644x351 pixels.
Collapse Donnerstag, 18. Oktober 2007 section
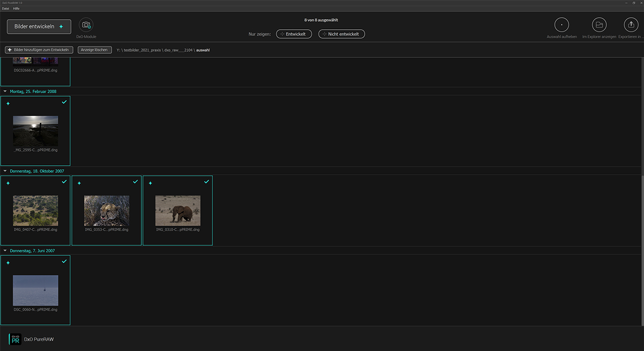tap(5, 171)
